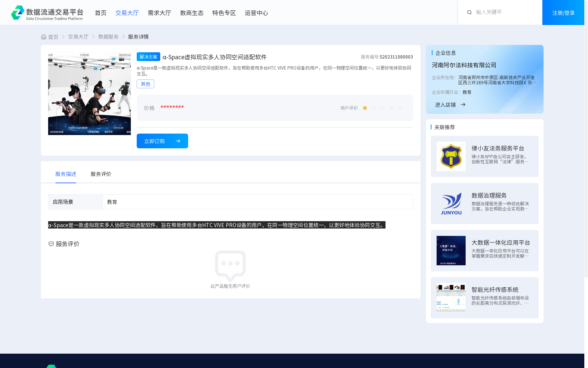588x368 pixels.
Task: Open 交易大厅 in the top navigation
Action: 127,13
